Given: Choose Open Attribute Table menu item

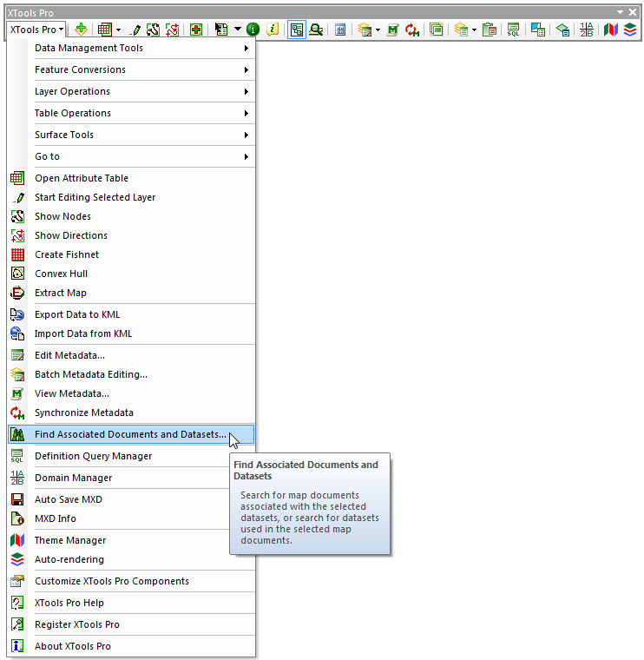Looking at the screenshot, I should tap(132, 178).
